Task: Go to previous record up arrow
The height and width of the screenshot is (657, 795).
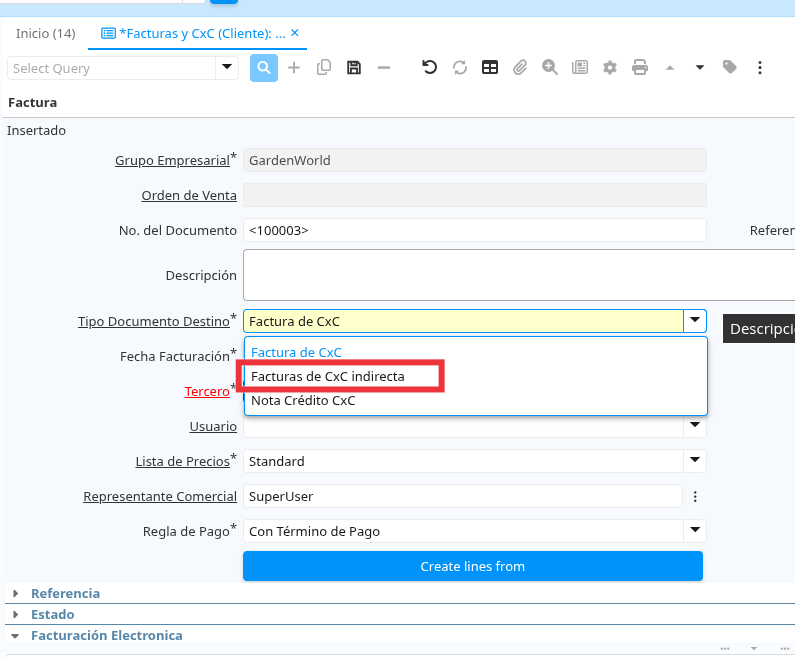Action: point(670,67)
